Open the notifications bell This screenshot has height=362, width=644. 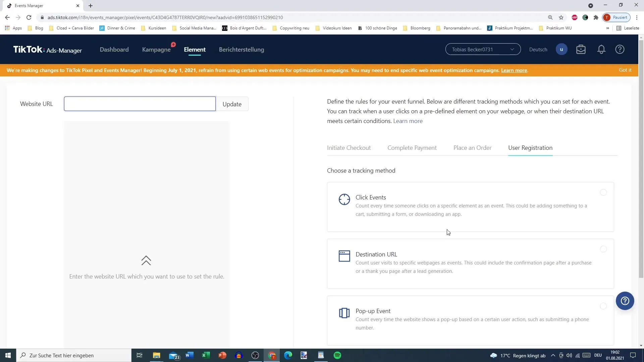point(601,50)
